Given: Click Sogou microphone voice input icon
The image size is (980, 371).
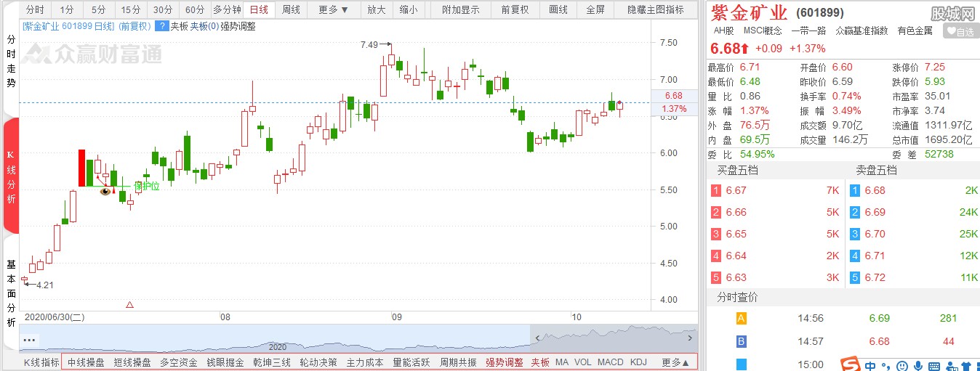Looking at the screenshot, I should coord(918,366).
